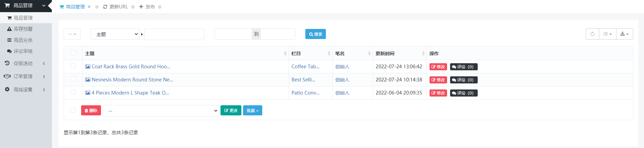Toggle the select-all checkbox in table header
Image resolution: width=644 pixels, height=148 pixels.
73,53
